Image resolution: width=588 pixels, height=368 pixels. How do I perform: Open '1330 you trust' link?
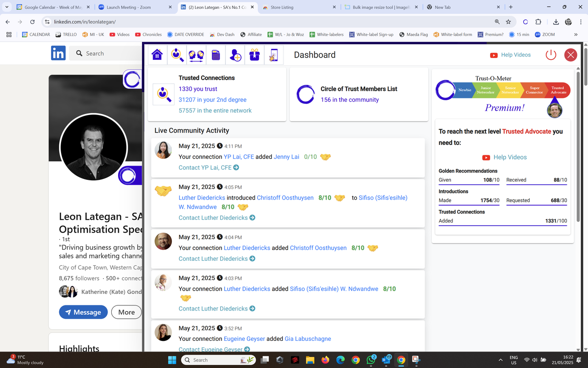point(198,89)
